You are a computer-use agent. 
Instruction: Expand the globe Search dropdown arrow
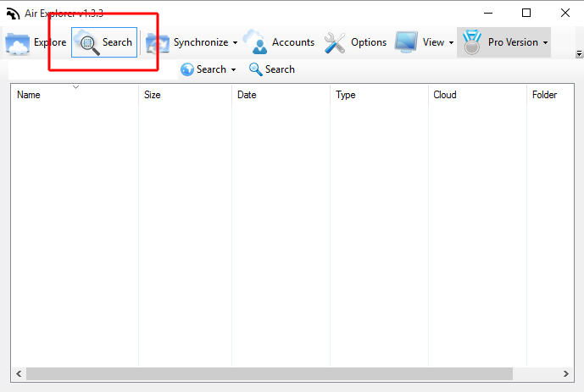tap(234, 69)
